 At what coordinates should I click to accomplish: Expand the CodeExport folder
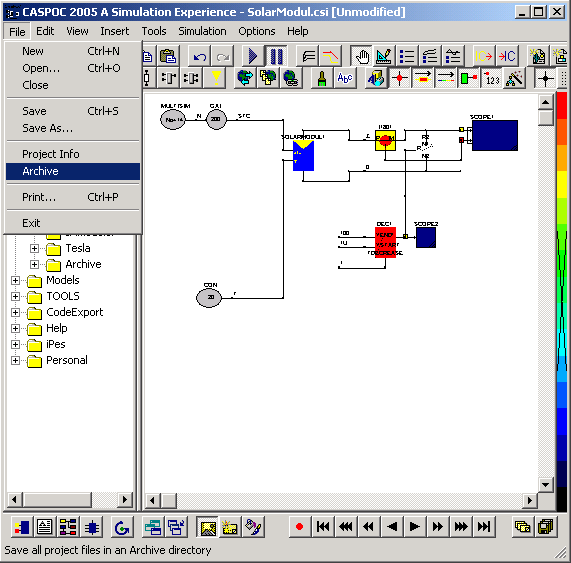coord(15,312)
